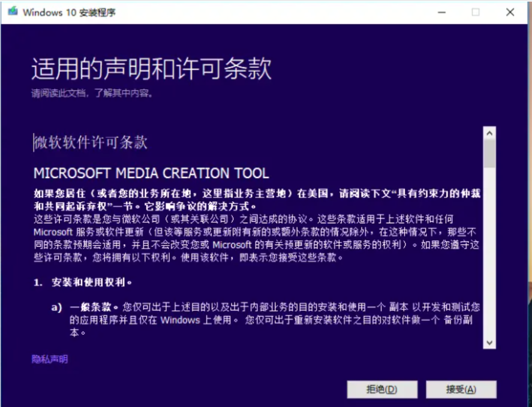Minimize the setup window
532x407 pixels.
(x=441, y=11)
